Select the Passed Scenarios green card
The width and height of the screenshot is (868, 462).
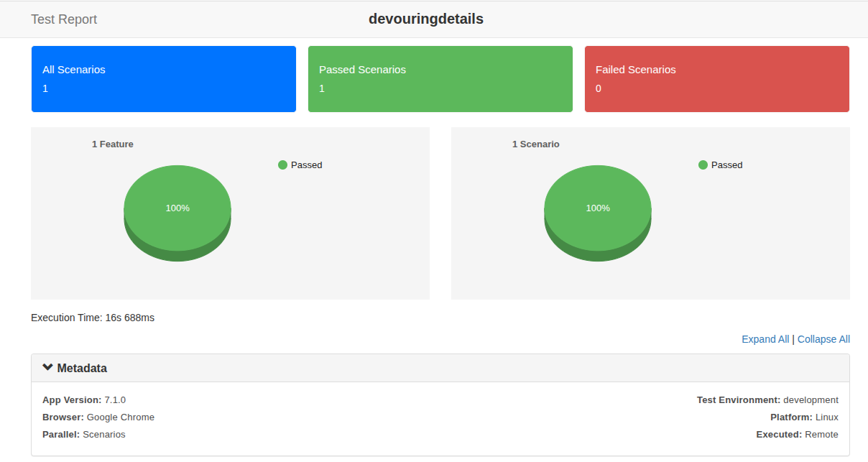[440, 79]
